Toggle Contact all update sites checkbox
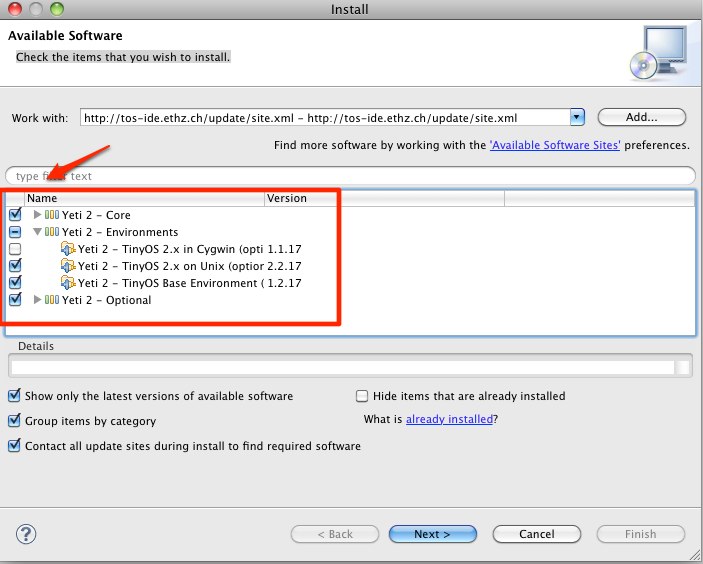Screen dimensions: 703x564 tap(14, 446)
